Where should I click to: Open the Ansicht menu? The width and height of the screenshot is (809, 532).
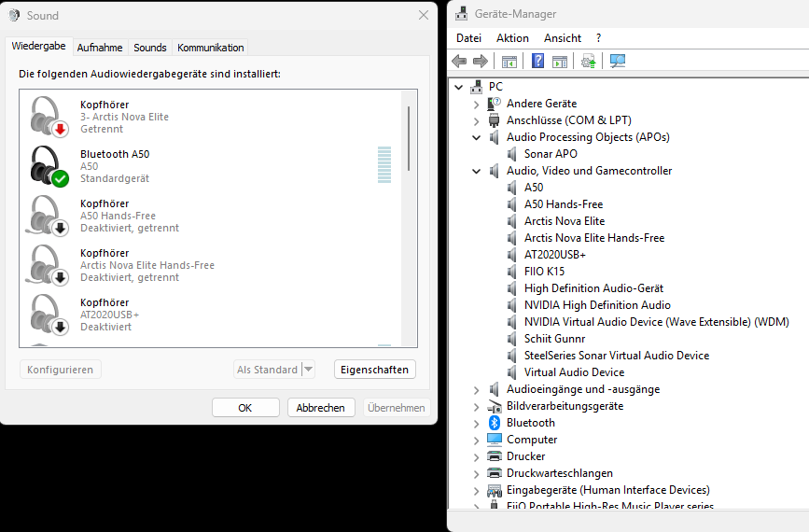coord(563,38)
